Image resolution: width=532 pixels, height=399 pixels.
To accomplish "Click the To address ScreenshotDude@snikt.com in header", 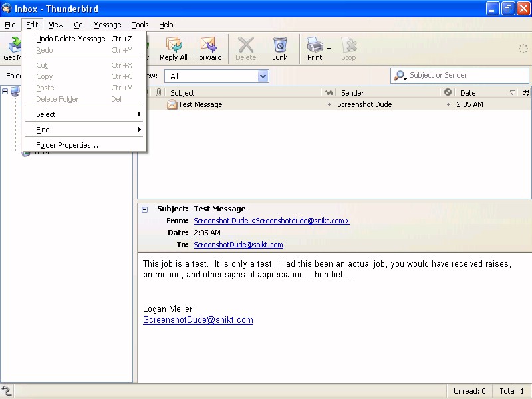I will click(238, 245).
